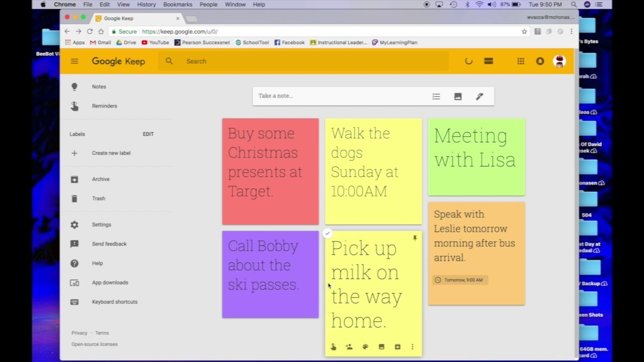
Task: Open the image insert icon on the milk note
Action: (381, 346)
